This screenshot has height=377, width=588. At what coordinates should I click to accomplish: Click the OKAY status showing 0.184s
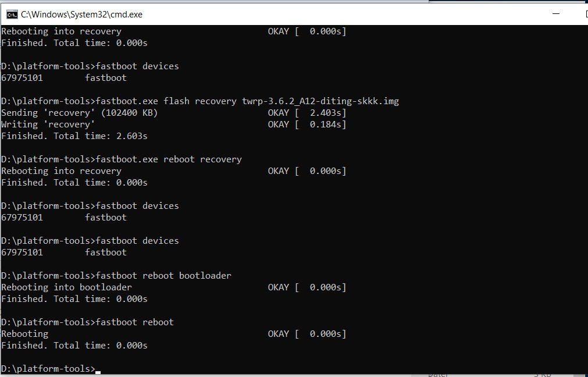[x=307, y=125]
